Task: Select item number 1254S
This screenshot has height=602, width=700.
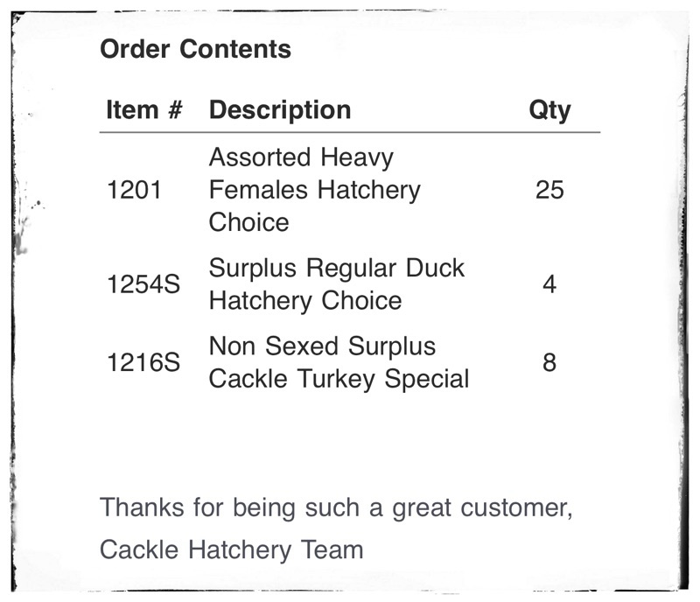Action: point(143,285)
